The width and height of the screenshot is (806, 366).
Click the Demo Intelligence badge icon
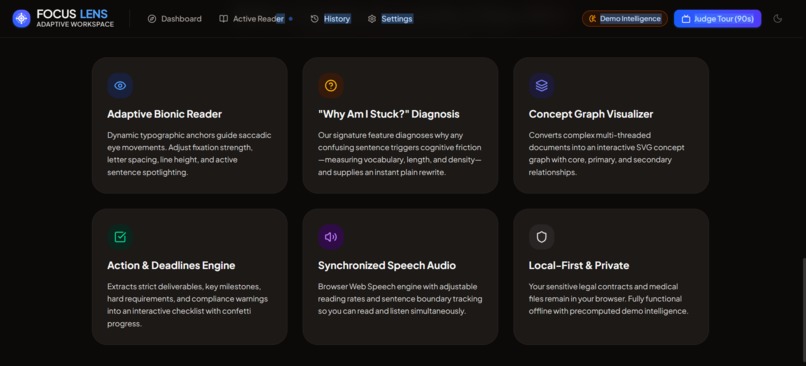pyautogui.click(x=593, y=19)
